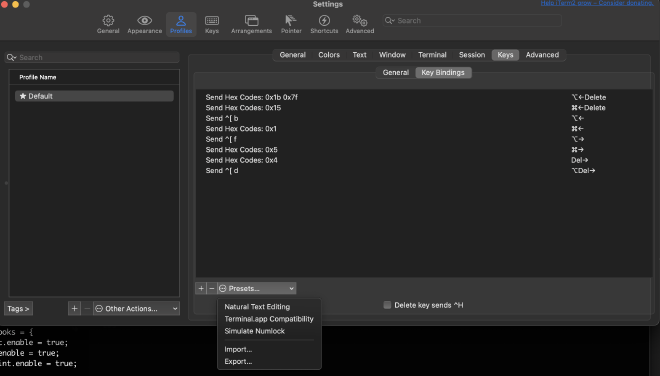Image resolution: width=660 pixels, height=376 pixels.
Task: Click the magnifier icon in toolbar search
Action: point(389,21)
